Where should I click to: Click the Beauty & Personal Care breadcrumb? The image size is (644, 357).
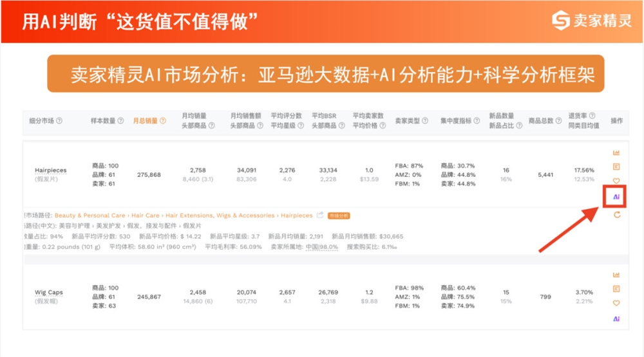[x=90, y=215]
